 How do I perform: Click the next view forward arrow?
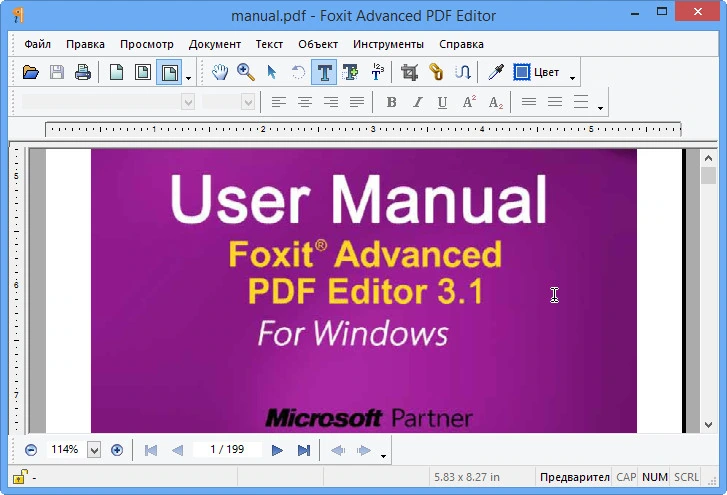click(364, 450)
